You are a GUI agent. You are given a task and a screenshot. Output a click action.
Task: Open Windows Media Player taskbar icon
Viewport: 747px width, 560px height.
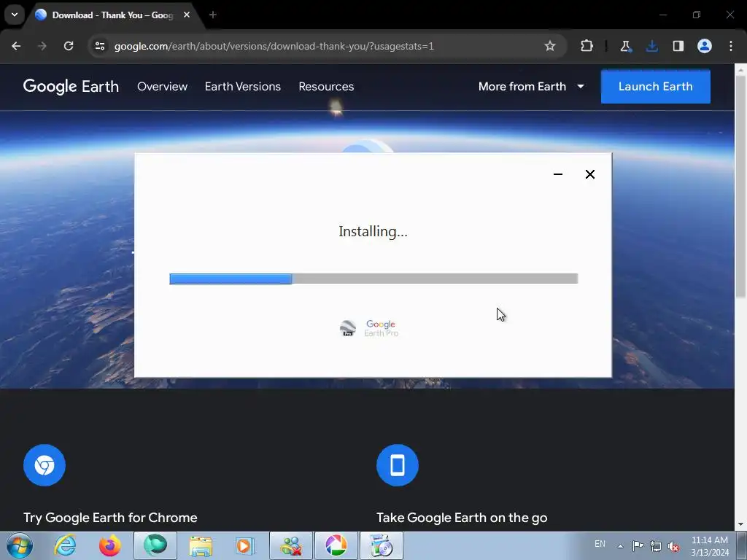pos(245,546)
